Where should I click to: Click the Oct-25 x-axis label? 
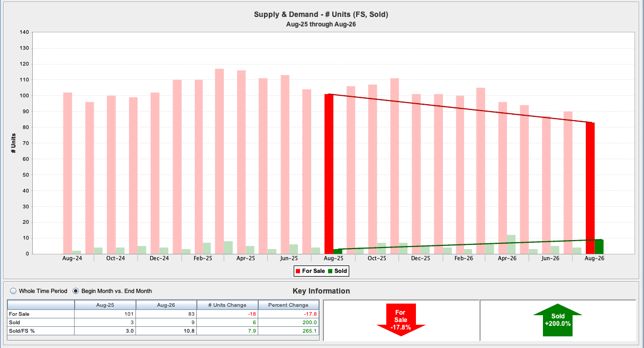click(x=377, y=259)
